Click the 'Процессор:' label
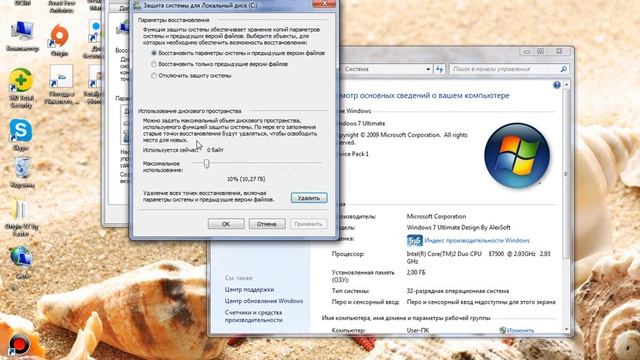The width and height of the screenshot is (640, 360). click(348, 253)
